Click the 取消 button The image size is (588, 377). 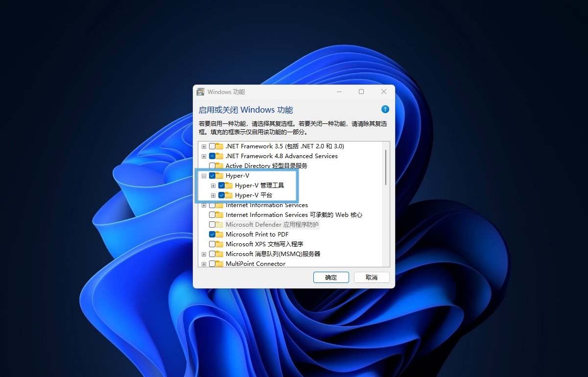point(372,277)
